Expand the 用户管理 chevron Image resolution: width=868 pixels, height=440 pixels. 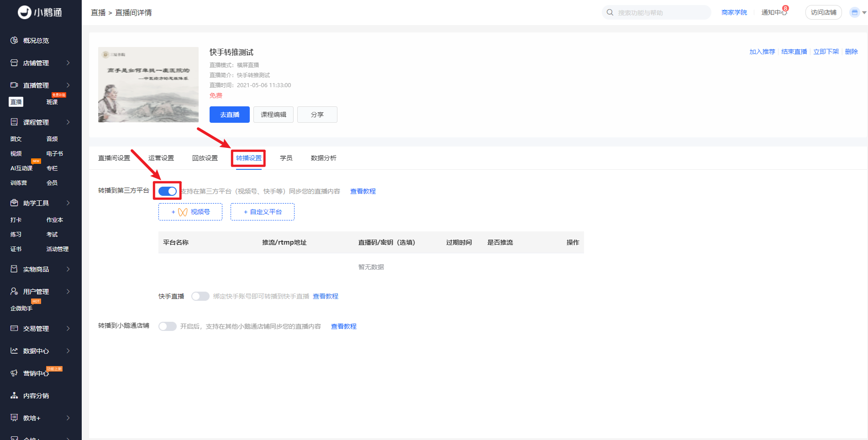[68, 292]
